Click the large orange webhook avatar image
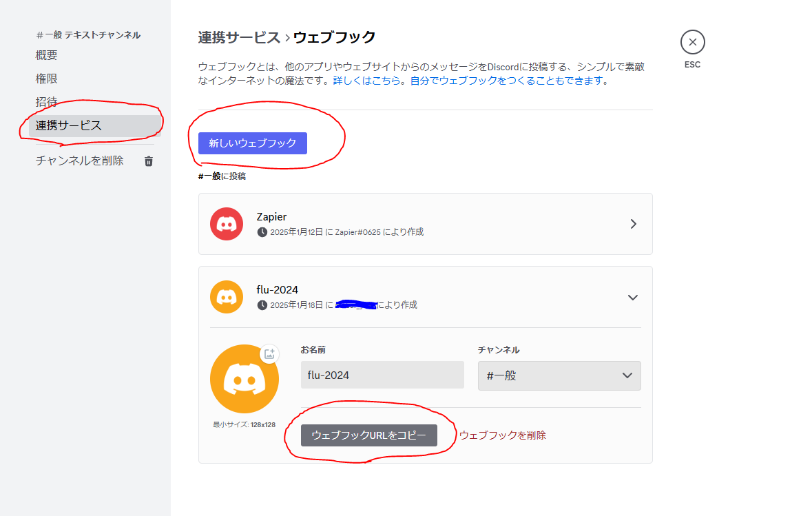812x516 pixels. coord(244,380)
